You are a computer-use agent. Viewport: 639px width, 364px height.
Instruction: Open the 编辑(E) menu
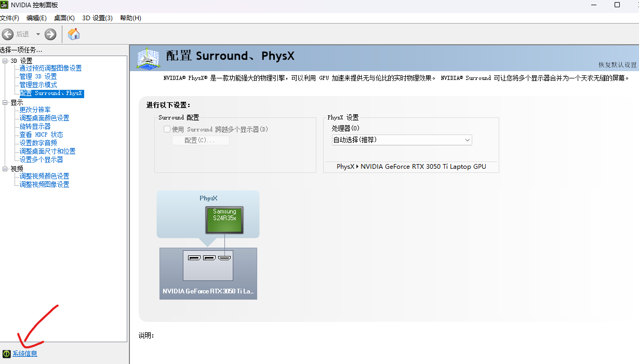coord(36,18)
